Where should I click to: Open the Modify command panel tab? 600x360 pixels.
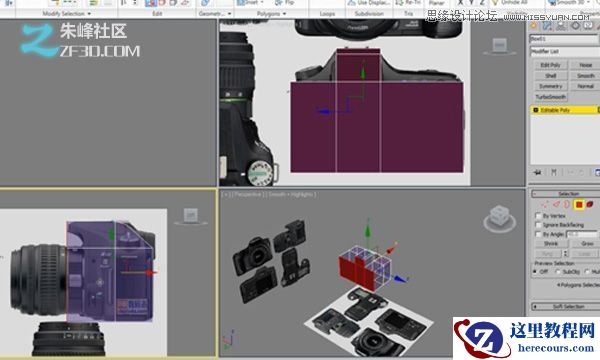click(547, 26)
